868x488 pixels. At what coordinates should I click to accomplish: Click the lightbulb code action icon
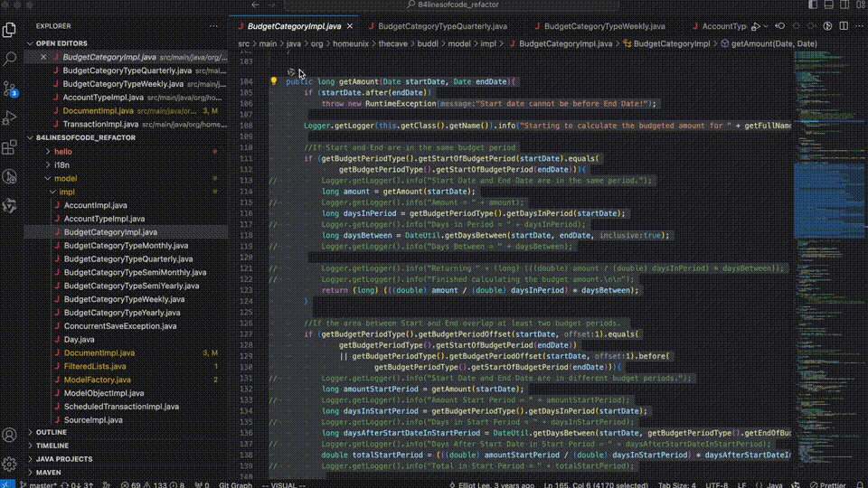273,81
